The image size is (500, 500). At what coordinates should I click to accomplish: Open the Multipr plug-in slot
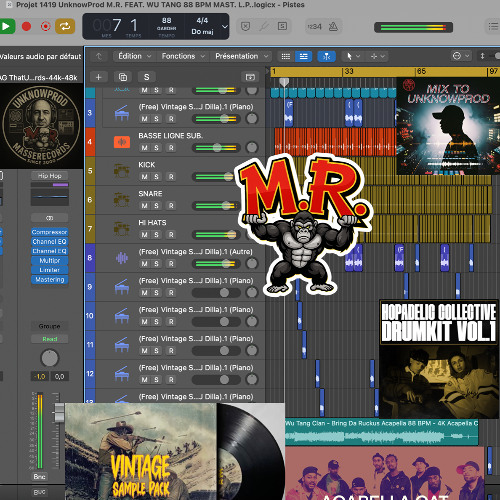[x=50, y=260]
